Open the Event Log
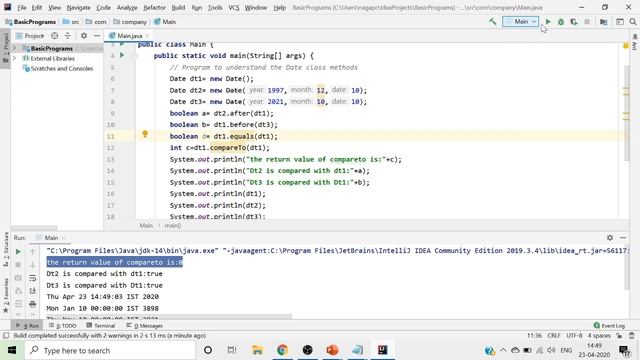The image size is (640, 360). 609,326
